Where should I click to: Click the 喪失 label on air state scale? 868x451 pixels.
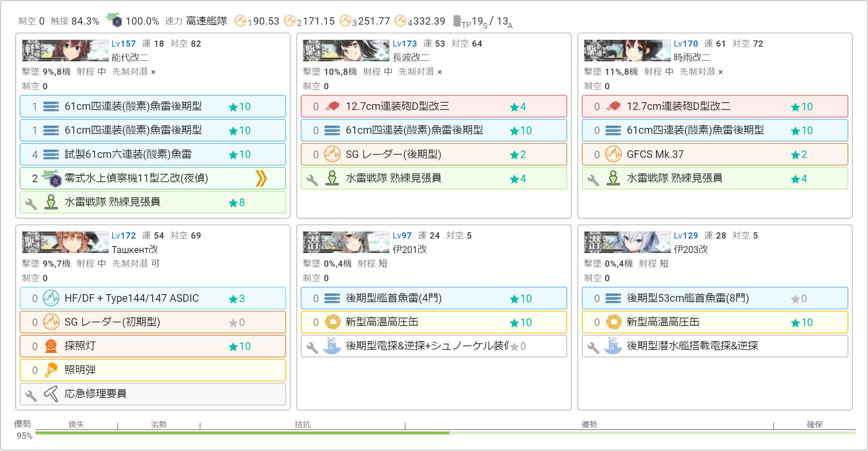coord(76,425)
